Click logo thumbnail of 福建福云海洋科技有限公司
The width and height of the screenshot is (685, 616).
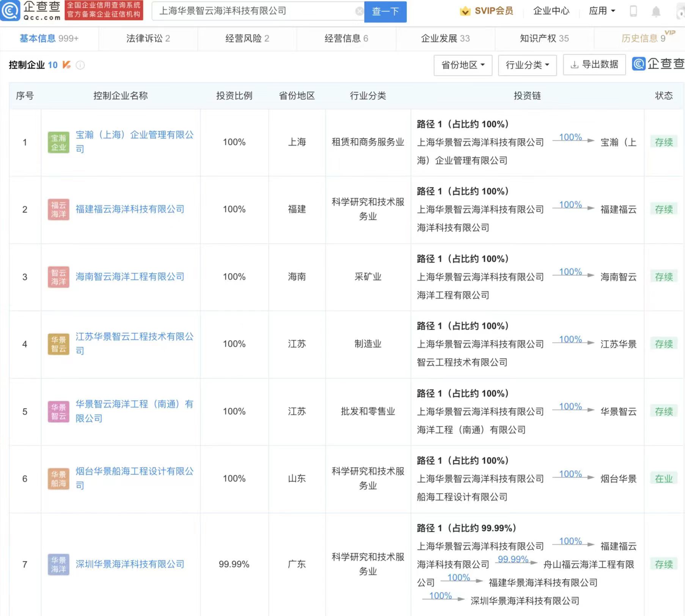(58, 209)
